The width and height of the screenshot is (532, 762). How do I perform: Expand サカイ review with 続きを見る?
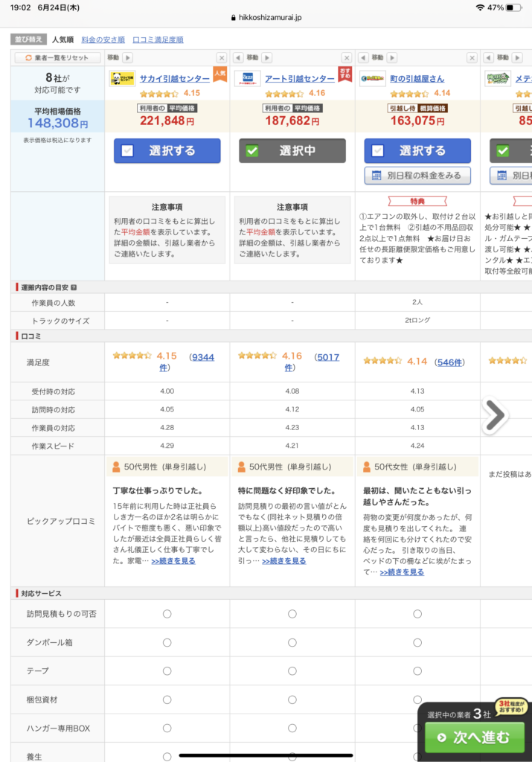click(x=173, y=561)
